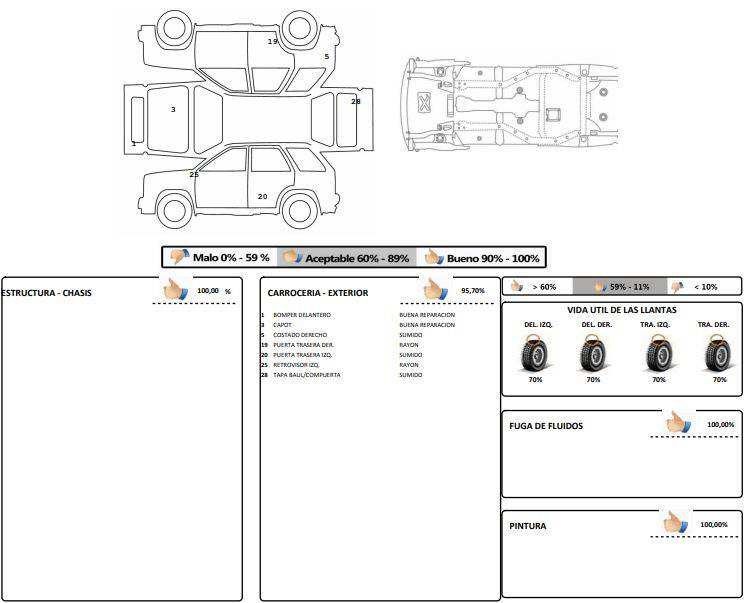Click the Malo thumbs-down icon in legend

180,257
